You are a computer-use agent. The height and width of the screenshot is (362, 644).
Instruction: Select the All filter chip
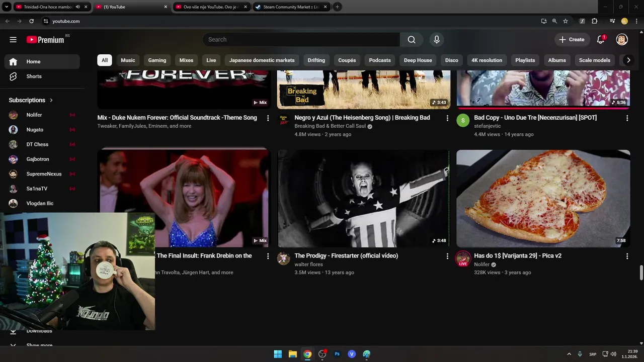[104, 60]
